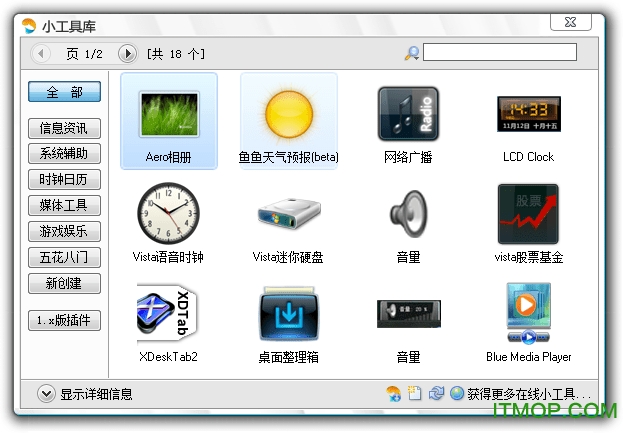
Task: Open the 获得更多在线小工具... link
Action: click(x=528, y=394)
